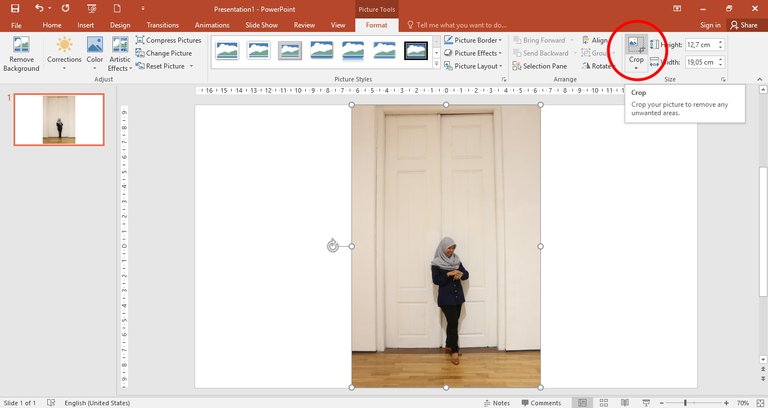Click Reset Picture

coord(161,66)
